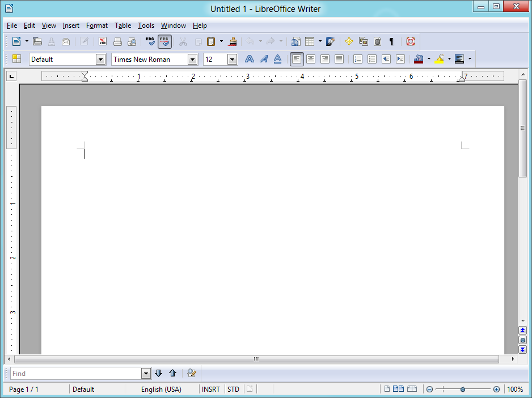Open the File menu
The width and height of the screenshot is (532, 398).
click(x=12, y=26)
